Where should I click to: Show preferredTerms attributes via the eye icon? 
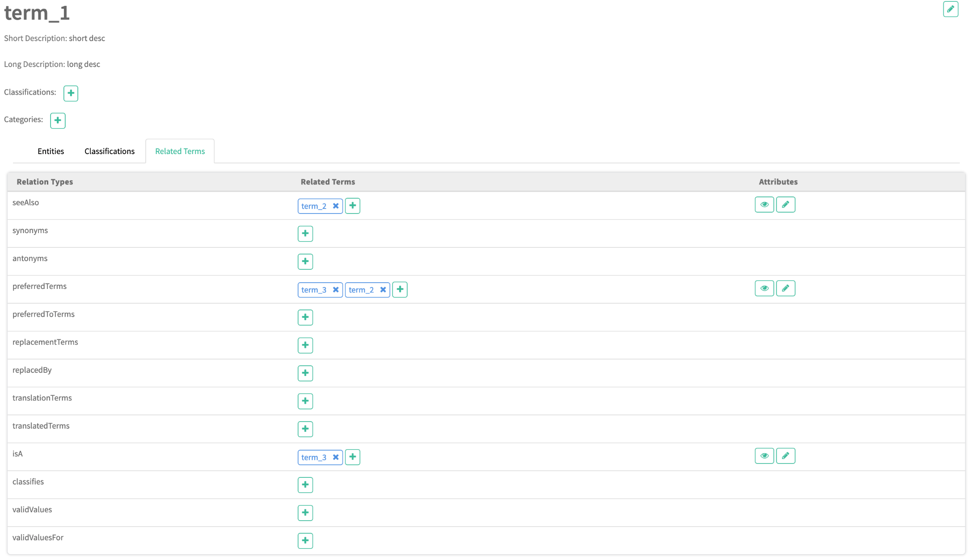(764, 288)
